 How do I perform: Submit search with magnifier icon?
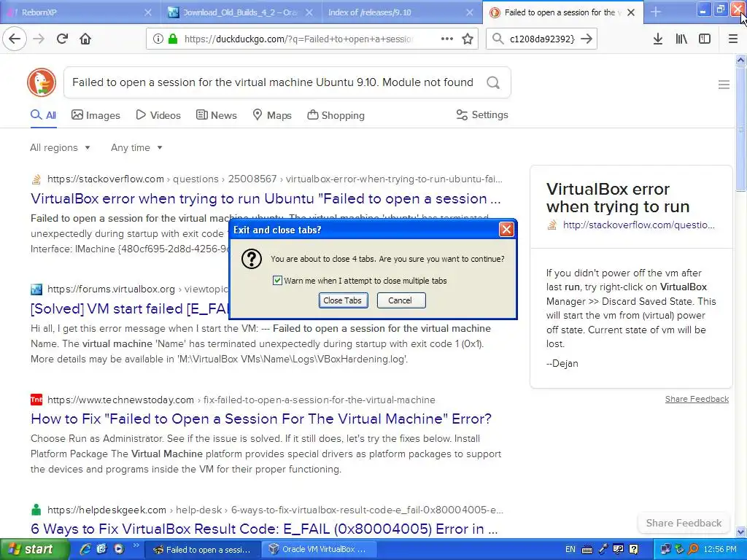tap(493, 82)
